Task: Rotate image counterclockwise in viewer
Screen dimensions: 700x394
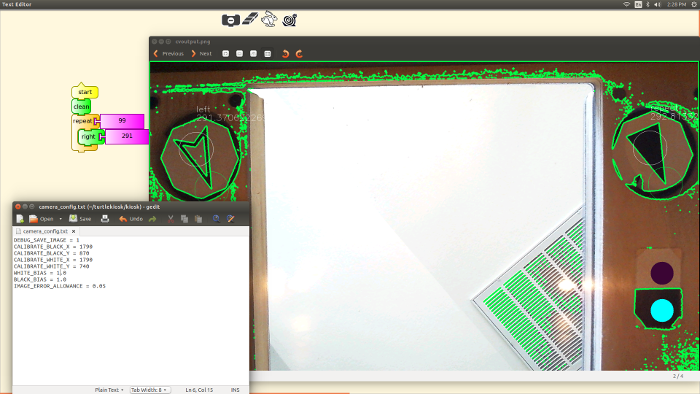Action: (286, 54)
